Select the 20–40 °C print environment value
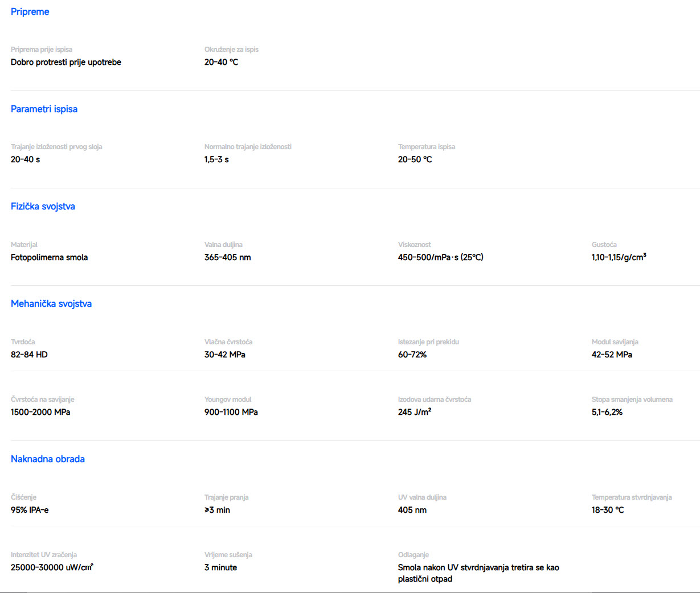Image resolution: width=700 pixels, height=593 pixels. (221, 62)
